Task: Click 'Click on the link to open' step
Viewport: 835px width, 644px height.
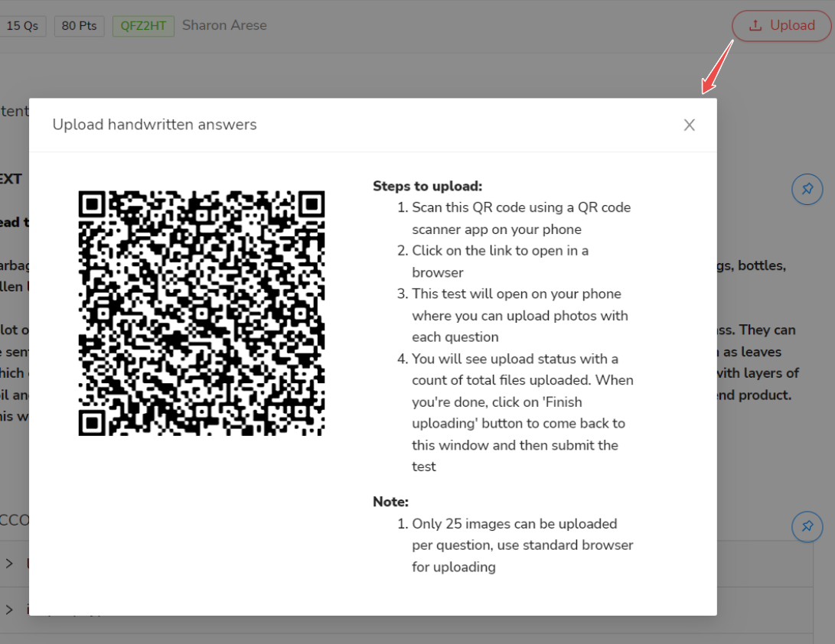Action: click(500, 262)
